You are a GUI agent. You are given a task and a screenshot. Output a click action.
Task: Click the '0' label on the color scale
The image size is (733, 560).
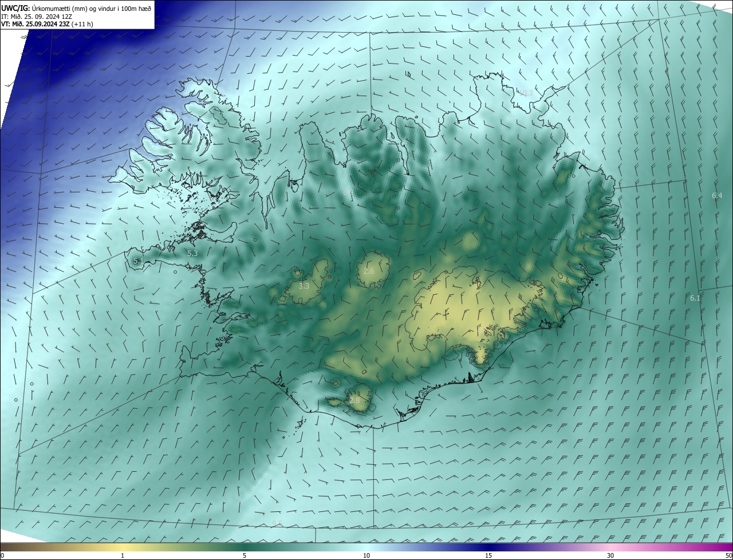(2, 555)
